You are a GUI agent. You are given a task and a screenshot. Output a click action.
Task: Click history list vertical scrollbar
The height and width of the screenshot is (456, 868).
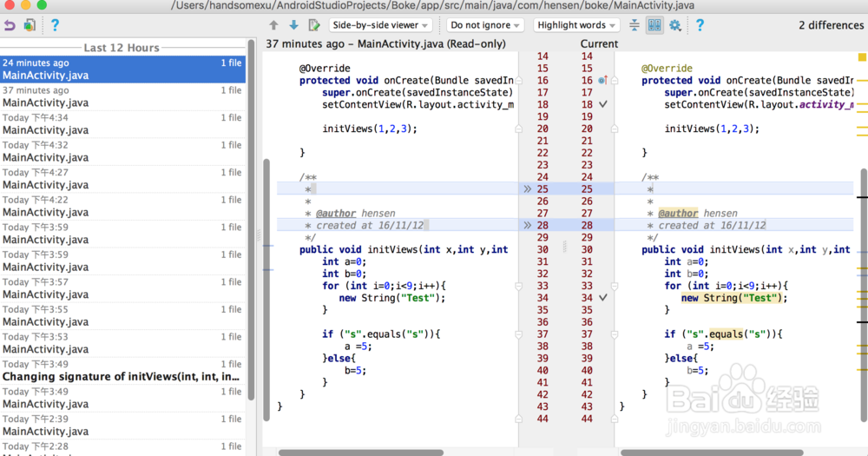pos(251,220)
